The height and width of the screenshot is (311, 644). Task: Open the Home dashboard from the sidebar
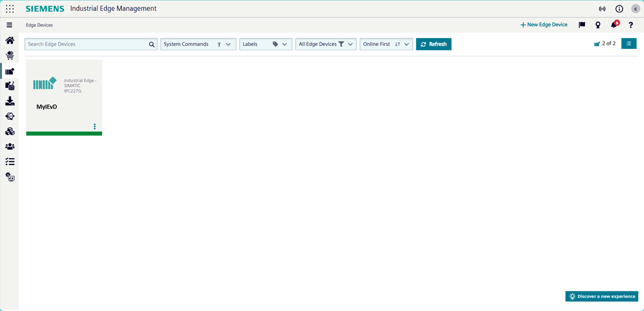point(9,40)
